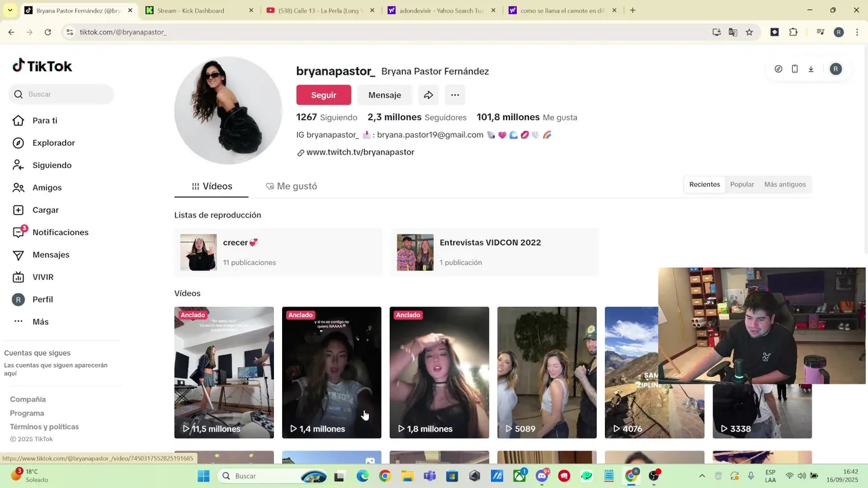Open the Windows Start menu
868x488 pixels.
pyautogui.click(x=203, y=476)
